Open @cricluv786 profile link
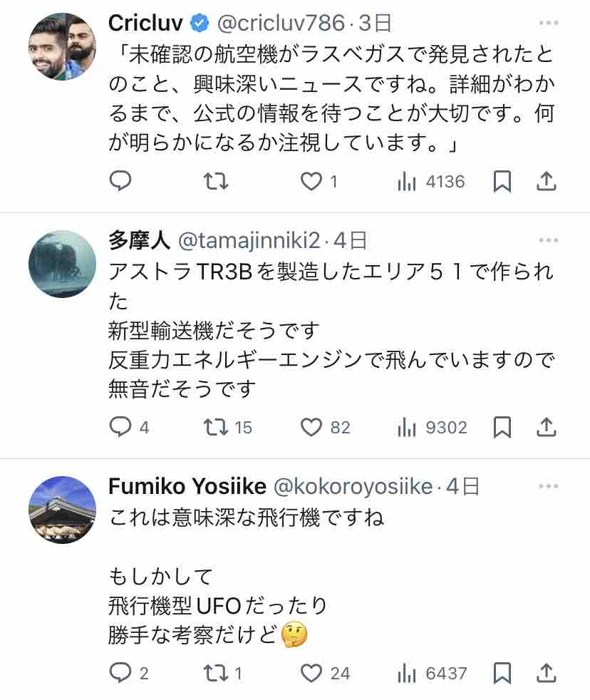The image size is (590, 700). point(280,24)
